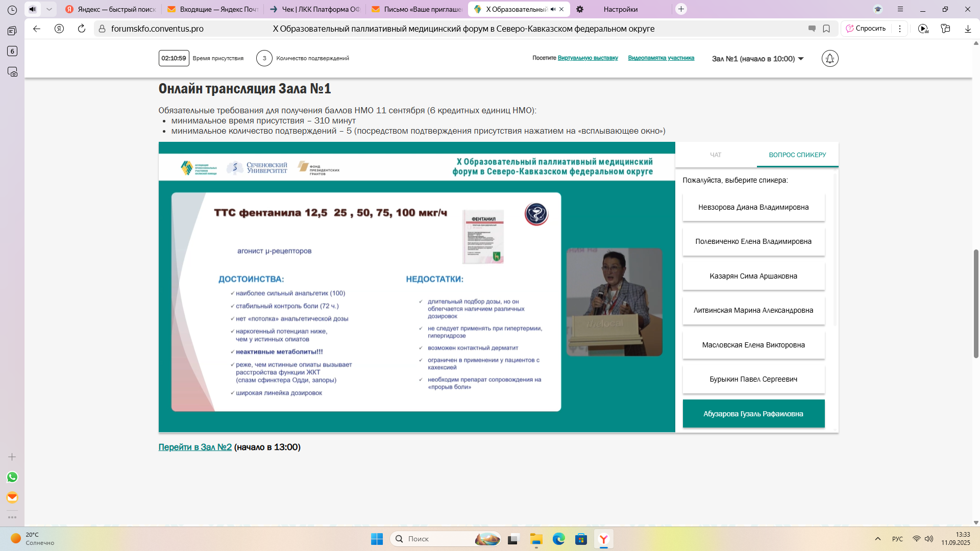Expand tab list chevron dropdown

49,9
